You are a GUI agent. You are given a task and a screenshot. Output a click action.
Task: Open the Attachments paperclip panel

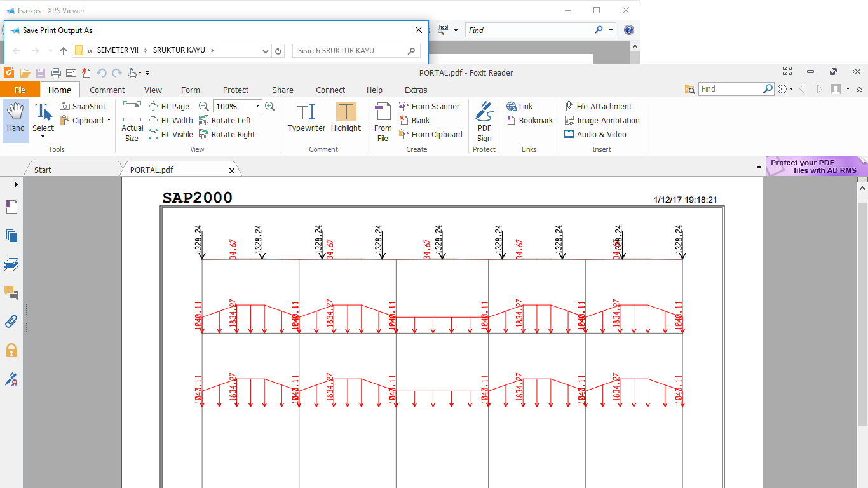tap(11, 322)
